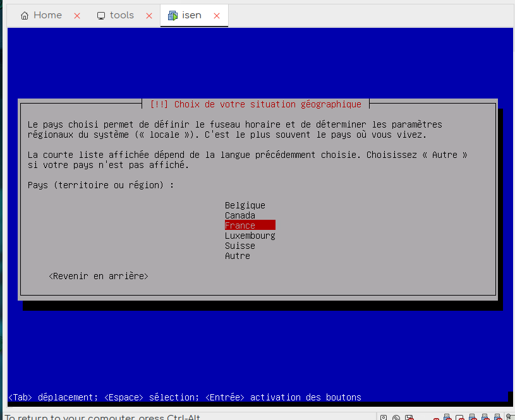The height and width of the screenshot is (420, 515).
Task: Click the dialog title Choix de votre situation géographique
Action: 257,104
